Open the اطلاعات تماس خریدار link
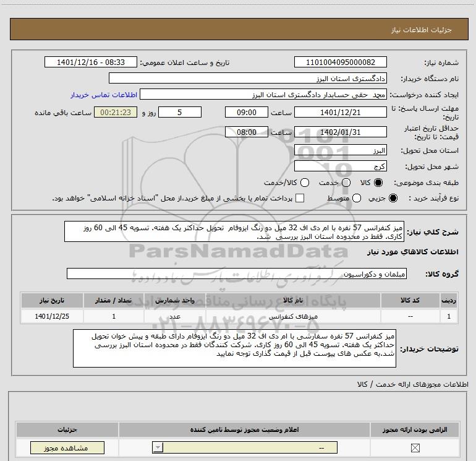 point(104,95)
